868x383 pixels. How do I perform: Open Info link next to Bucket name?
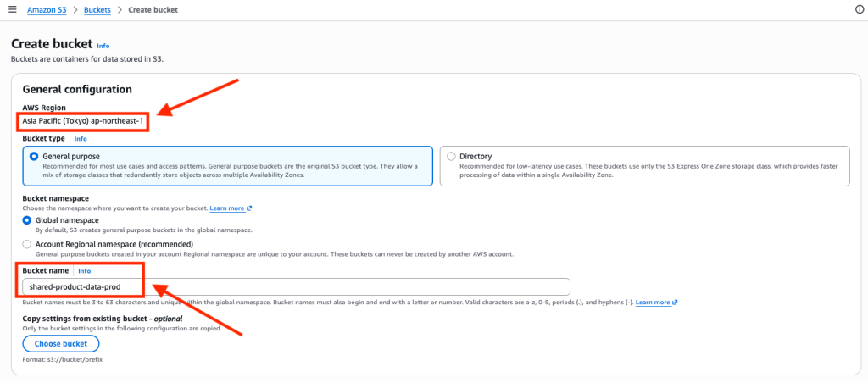(84, 271)
